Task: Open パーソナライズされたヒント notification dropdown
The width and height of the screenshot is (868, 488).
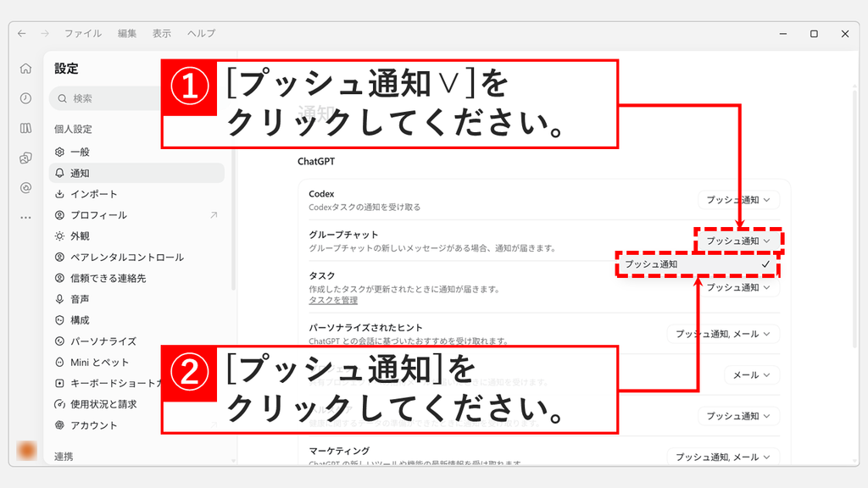Action: [x=723, y=334]
